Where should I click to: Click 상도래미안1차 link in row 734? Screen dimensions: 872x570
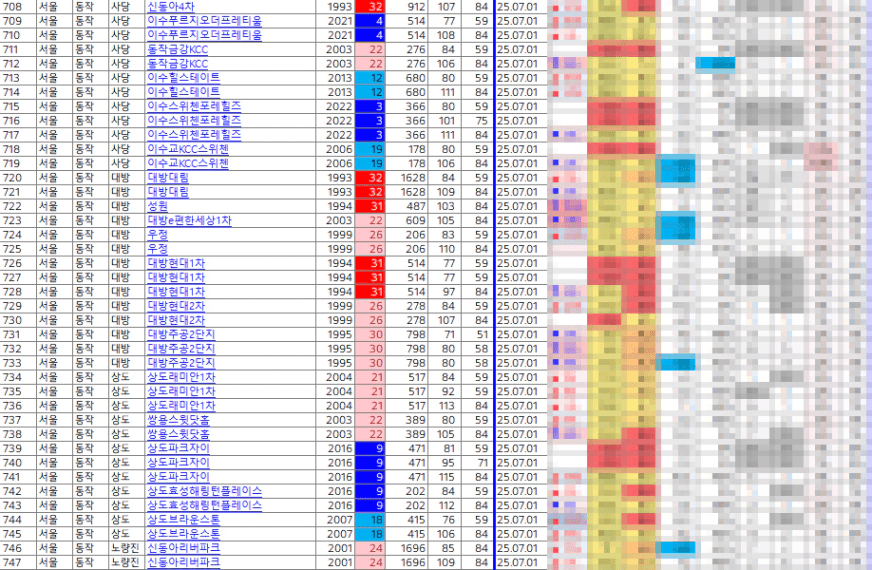coord(181,377)
